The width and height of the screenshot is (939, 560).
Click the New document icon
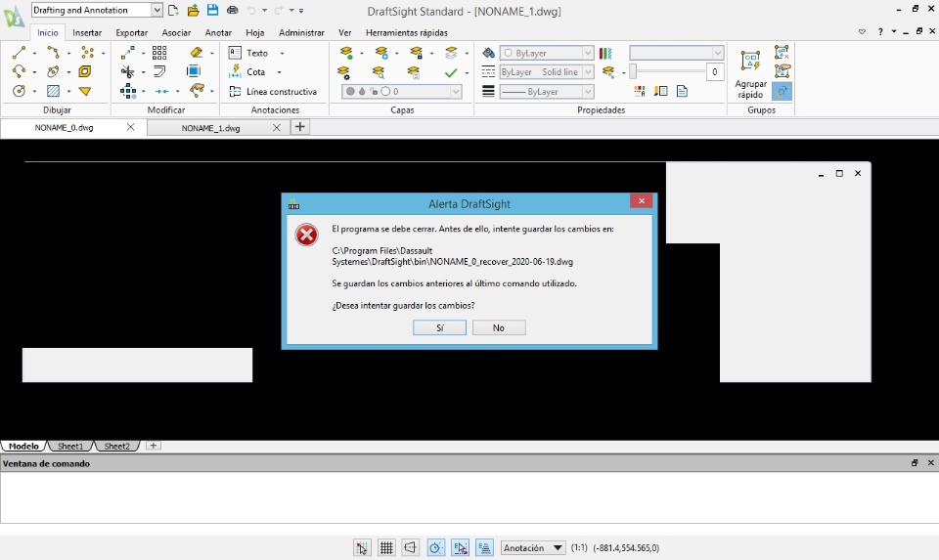(173, 10)
